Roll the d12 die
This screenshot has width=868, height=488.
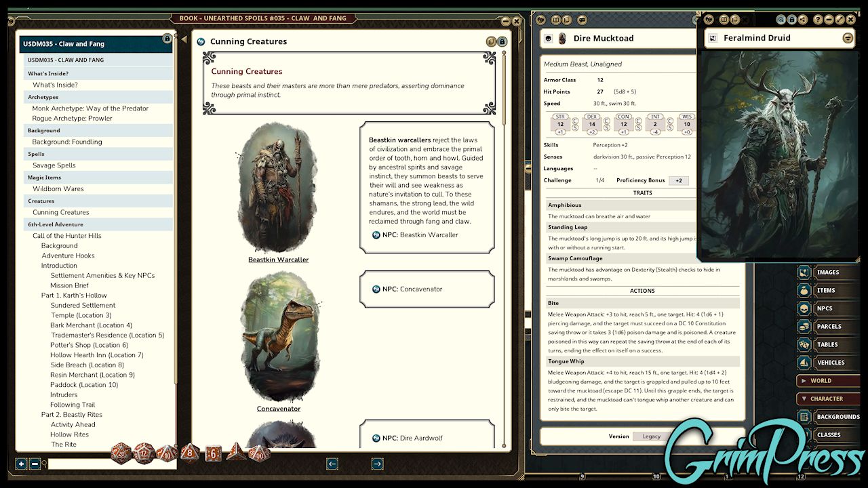[144, 453]
